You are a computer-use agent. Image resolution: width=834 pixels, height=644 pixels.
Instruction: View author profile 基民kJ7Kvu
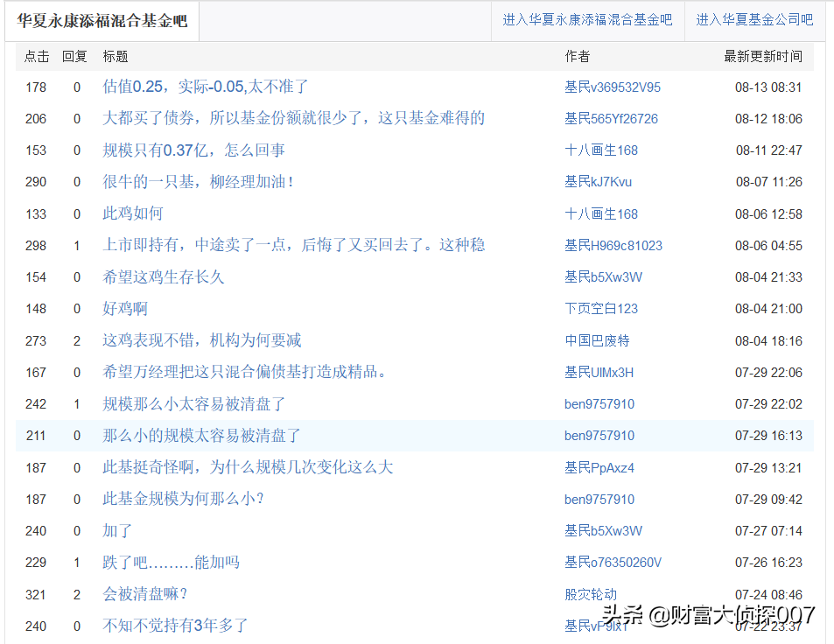point(598,182)
